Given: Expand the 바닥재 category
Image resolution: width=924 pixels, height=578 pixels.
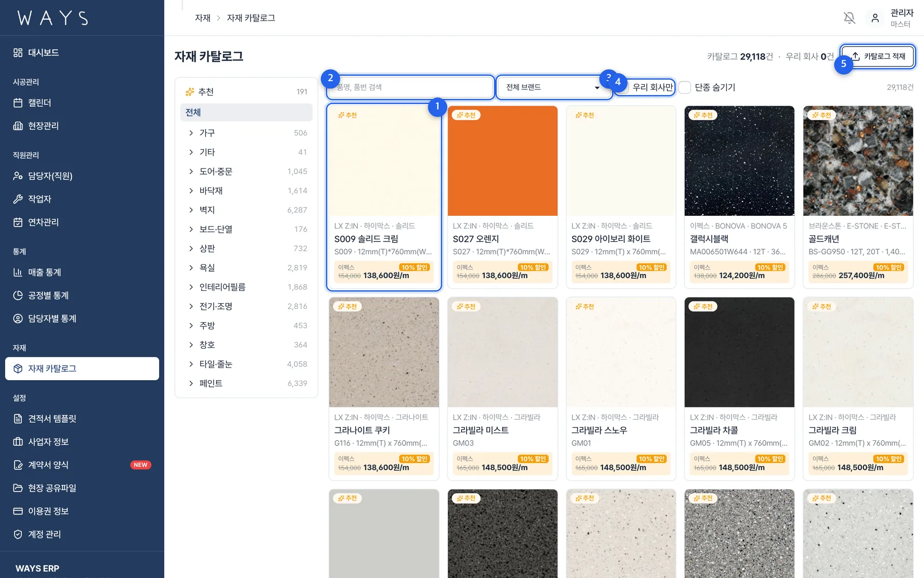Looking at the screenshot, I should (x=191, y=191).
